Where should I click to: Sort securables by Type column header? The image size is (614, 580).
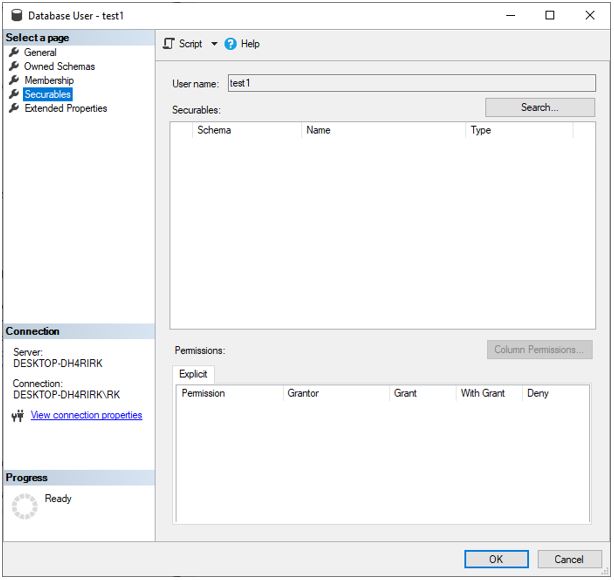[519, 130]
